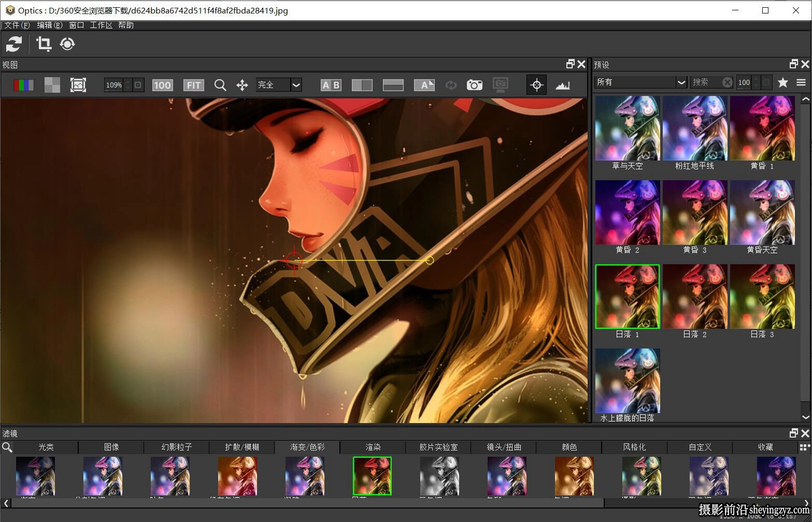Apply the 黄昏 2 preset
Screen dimensions: 812x522
pyautogui.click(x=628, y=212)
